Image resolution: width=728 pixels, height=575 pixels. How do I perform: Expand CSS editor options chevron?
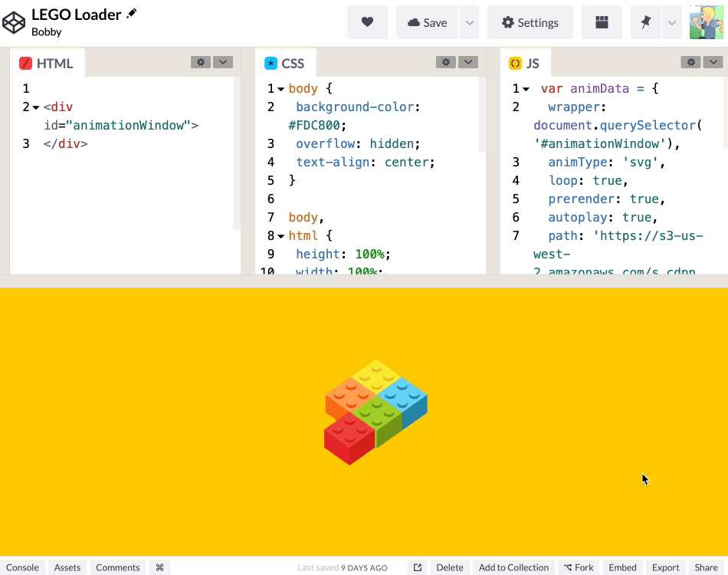click(x=468, y=62)
